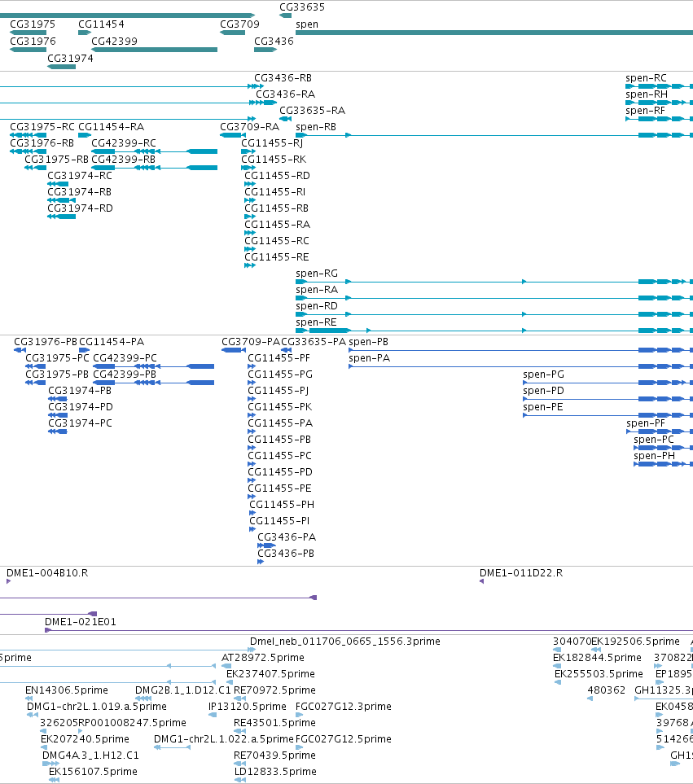Click transcript label CG3436-RA

[x=285, y=94]
